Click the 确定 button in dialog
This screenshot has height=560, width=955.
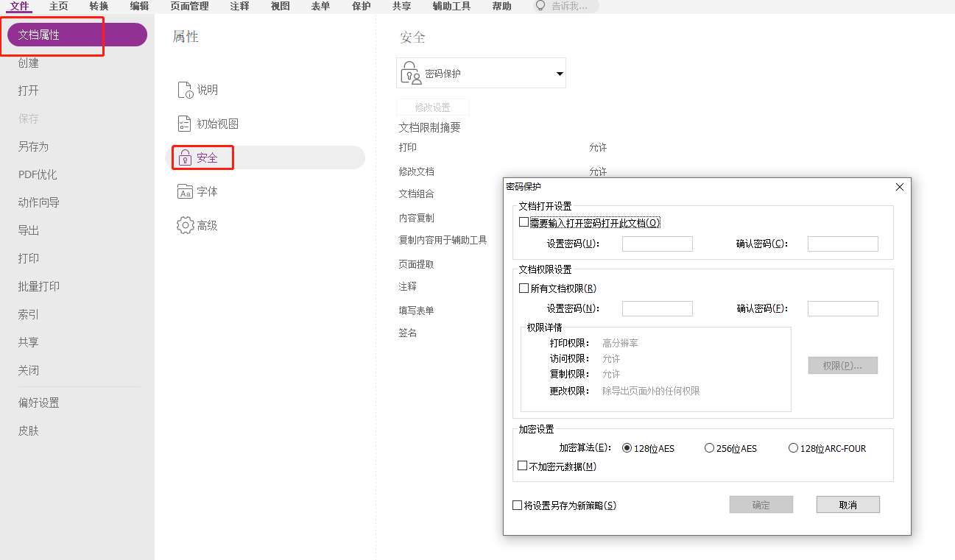point(761,505)
